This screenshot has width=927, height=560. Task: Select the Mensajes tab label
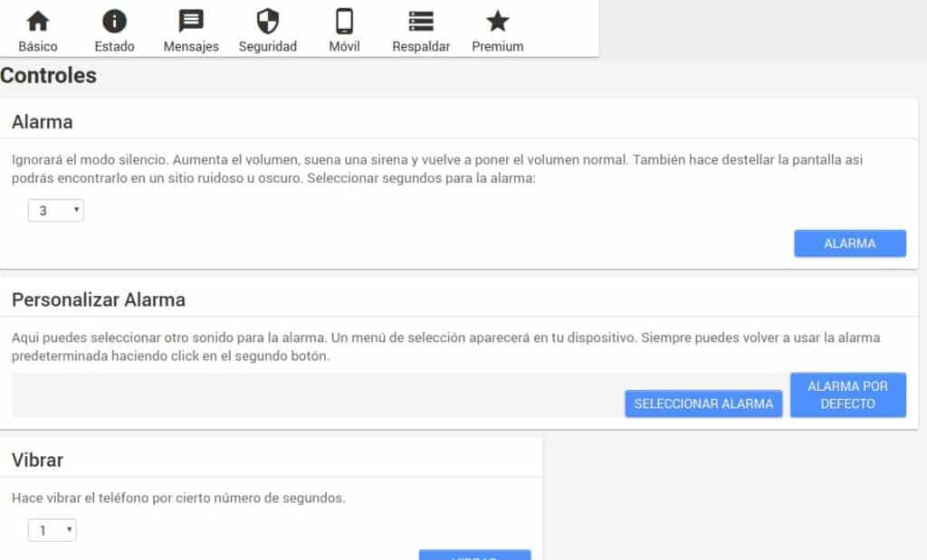191,46
